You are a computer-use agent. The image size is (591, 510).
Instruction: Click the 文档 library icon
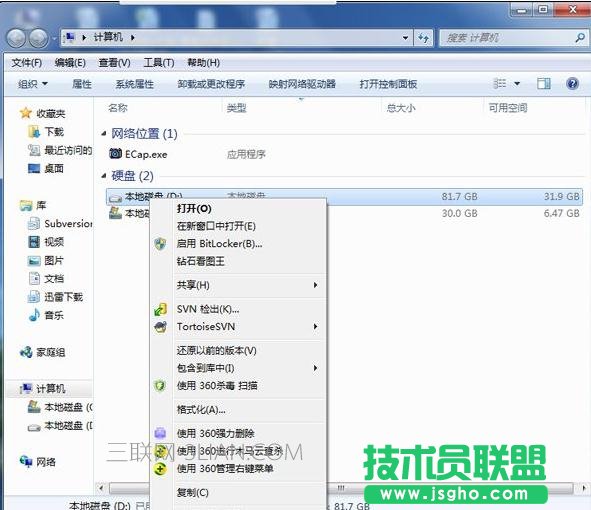34,279
